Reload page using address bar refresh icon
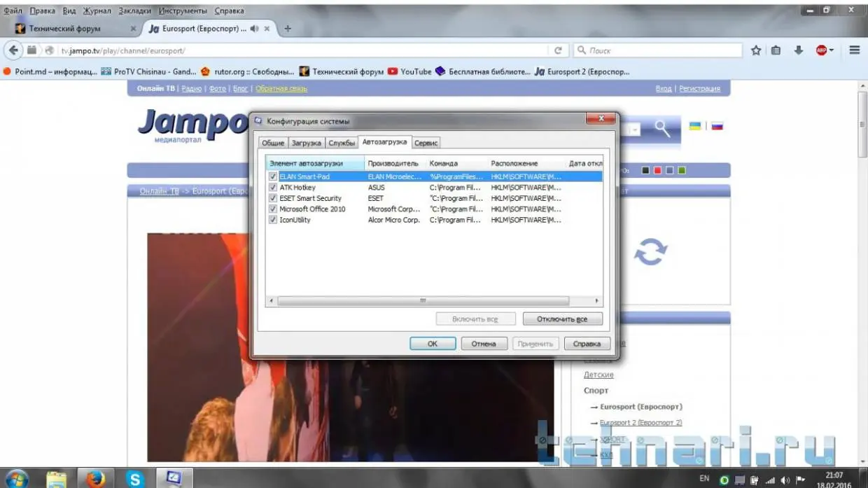 click(x=558, y=50)
